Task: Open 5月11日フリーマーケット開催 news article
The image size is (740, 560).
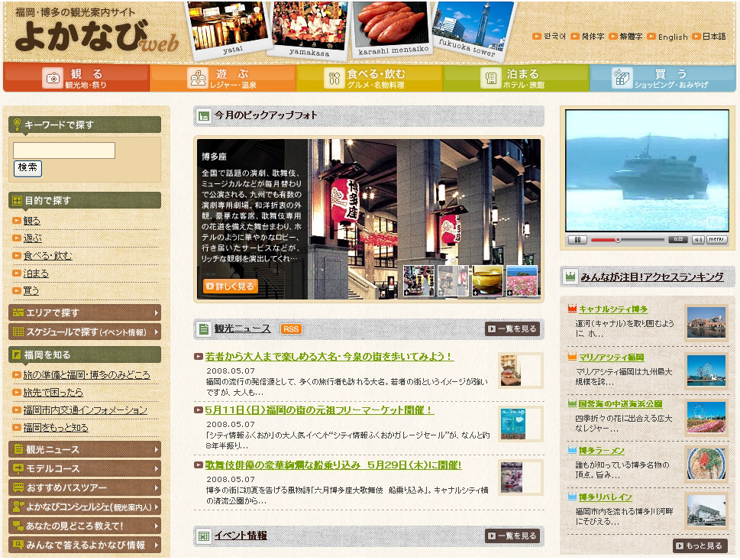Action: 319,409
